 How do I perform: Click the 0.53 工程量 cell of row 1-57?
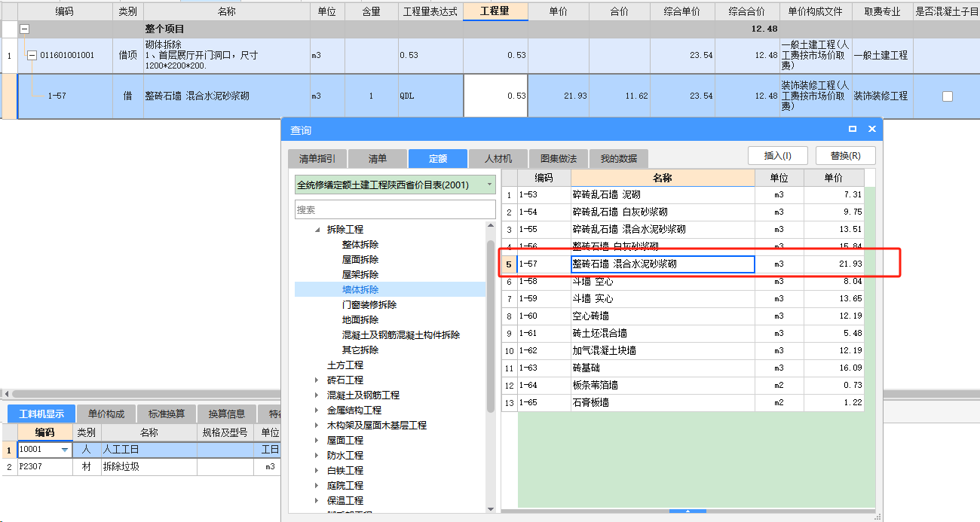[495, 96]
